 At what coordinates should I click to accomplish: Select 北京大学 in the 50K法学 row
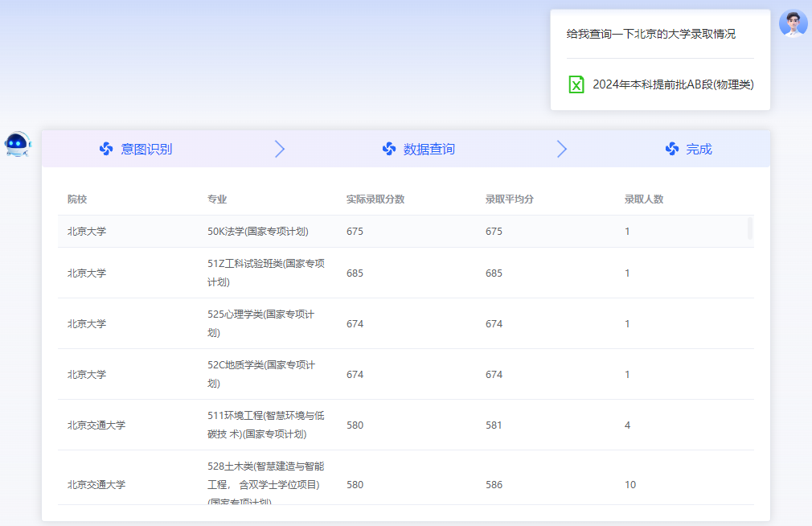[x=87, y=231]
